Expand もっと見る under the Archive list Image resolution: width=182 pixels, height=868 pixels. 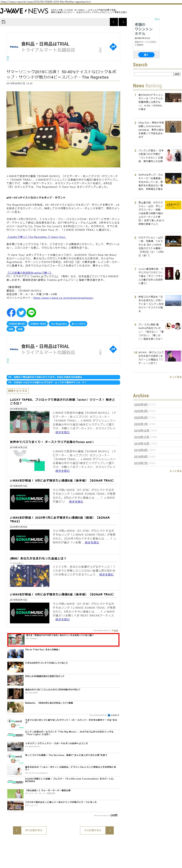[x=175, y=471]
